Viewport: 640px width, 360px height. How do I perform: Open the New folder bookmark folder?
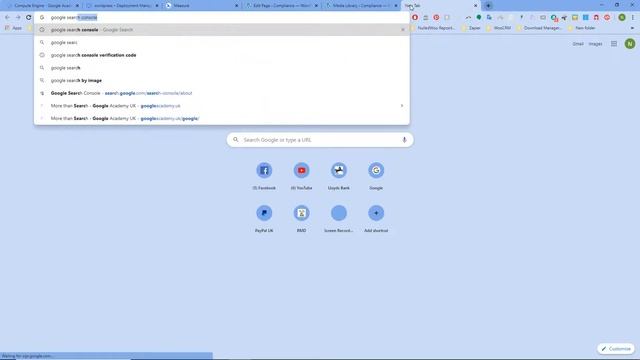click(582, 28)
